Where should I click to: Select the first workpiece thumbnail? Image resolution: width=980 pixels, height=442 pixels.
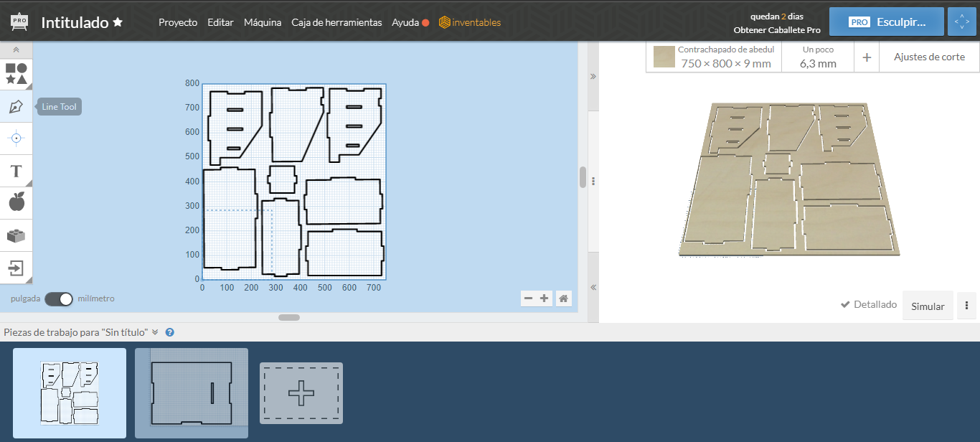(x=70, y=392)
